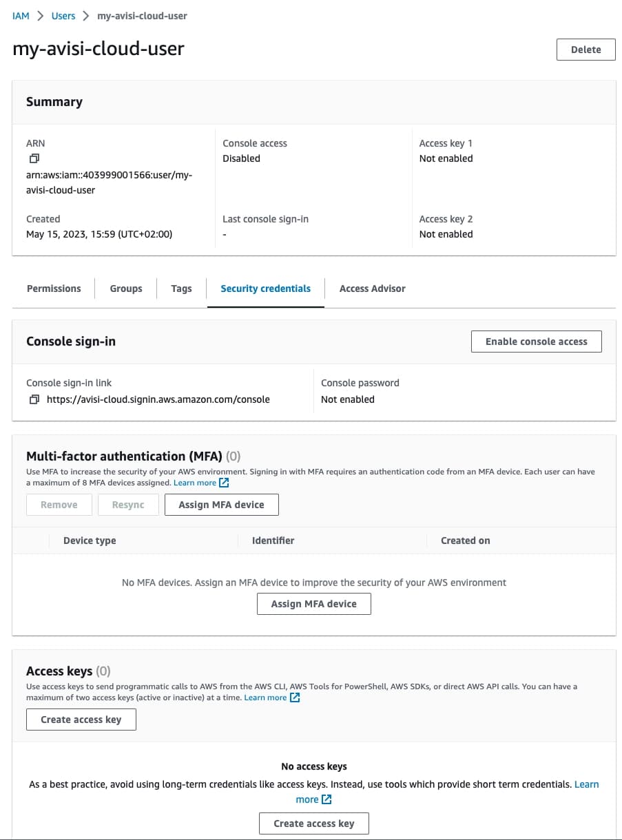Click Assign MFA device in empty table
Viewport: 622px width, 840px height.
tap(313, 604)
